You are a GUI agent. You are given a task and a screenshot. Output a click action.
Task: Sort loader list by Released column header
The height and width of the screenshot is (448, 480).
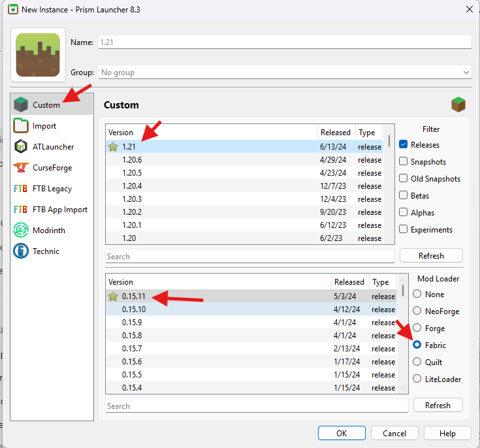tap(350, 281)
